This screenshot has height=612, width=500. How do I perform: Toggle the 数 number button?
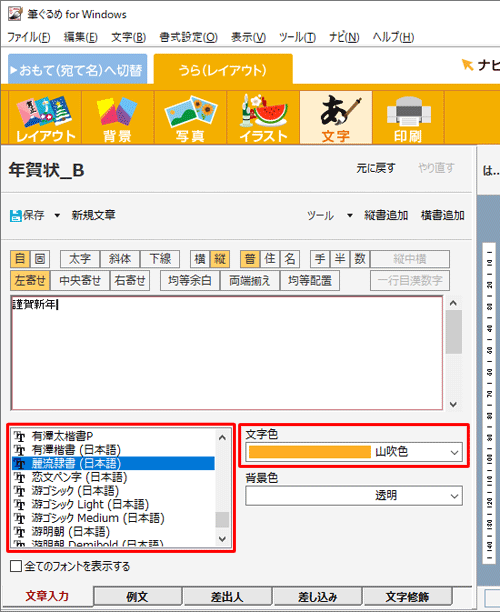point(360,259)
